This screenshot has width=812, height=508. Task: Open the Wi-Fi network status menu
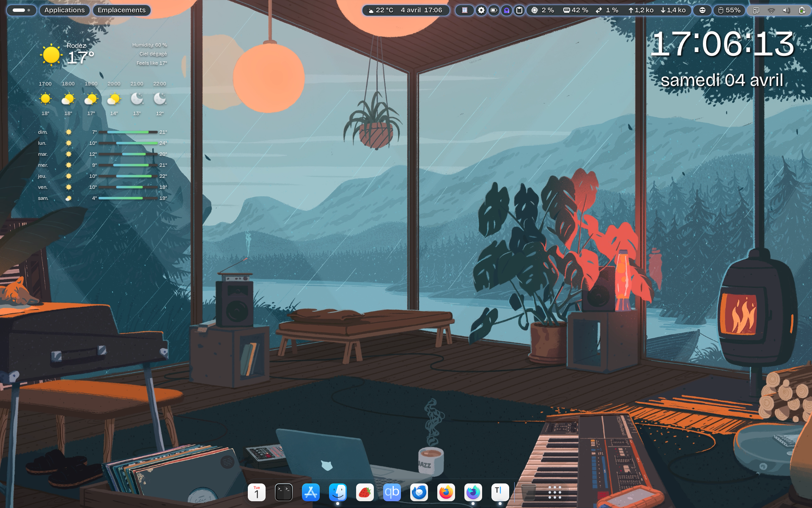[771, 10]
